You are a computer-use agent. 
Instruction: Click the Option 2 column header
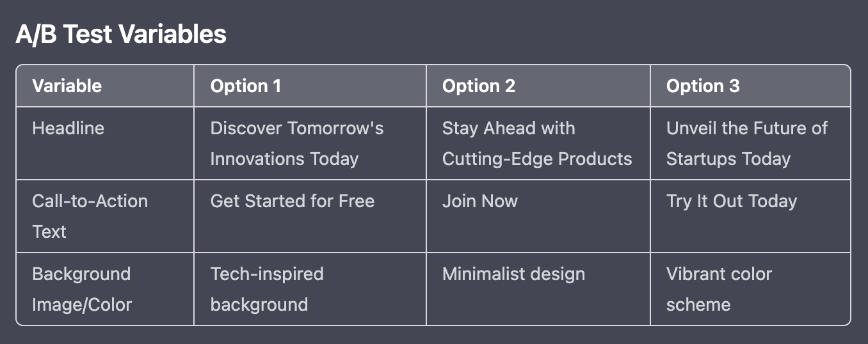tap(538, 86)
